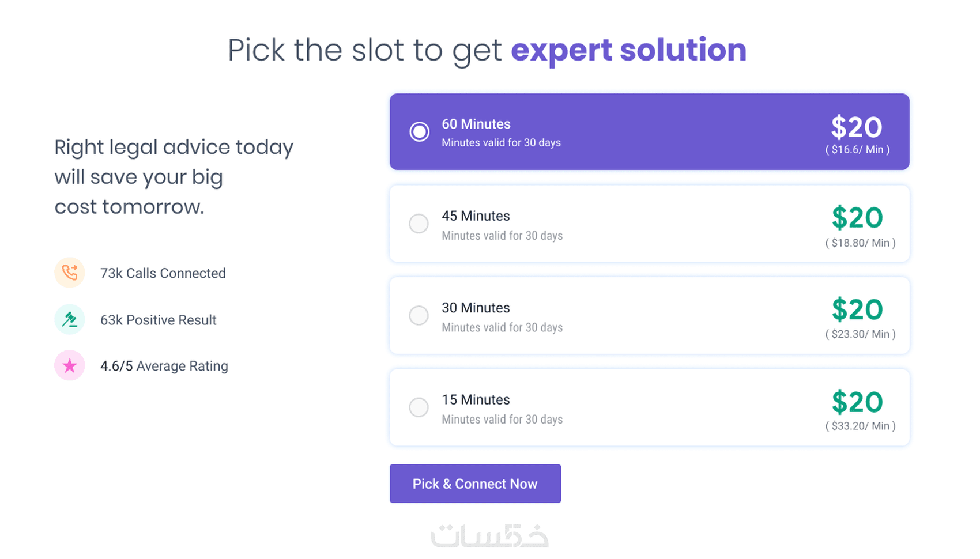The width and height of the screenshot is (980, 559).
Task: Click the orange phone calls icon
Action: click(70, 273)
